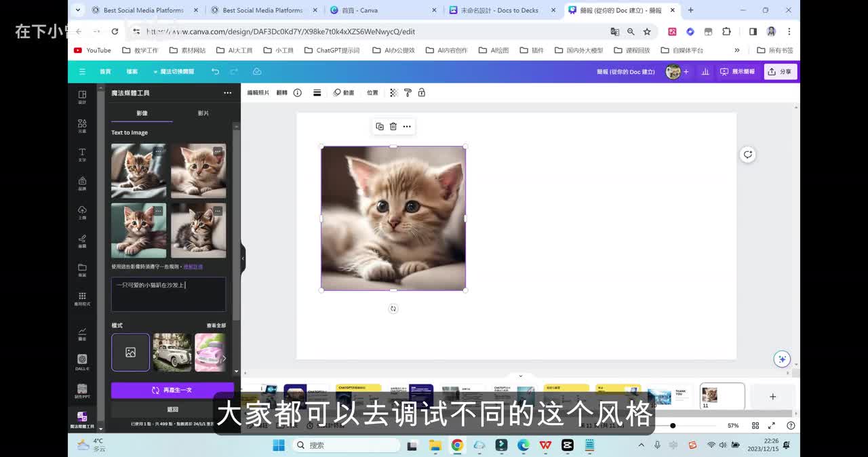868x457 pixels.
Task: Click the copy style paint roller icon
Action: pyautogui.click(x=408, y=93)
